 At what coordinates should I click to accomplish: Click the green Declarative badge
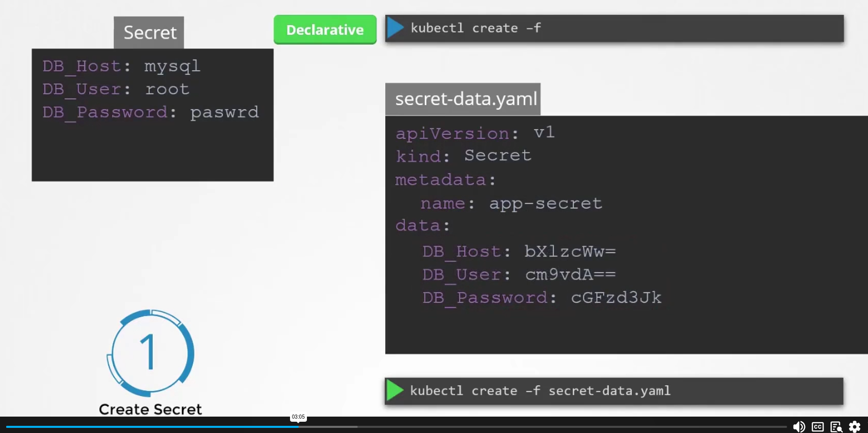(325, 30)
